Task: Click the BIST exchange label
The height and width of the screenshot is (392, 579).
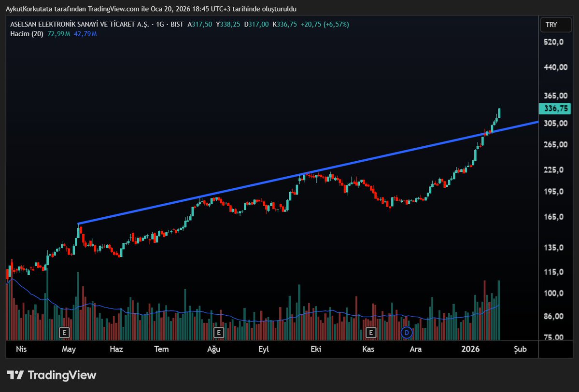Action: (x=177, y=24)
